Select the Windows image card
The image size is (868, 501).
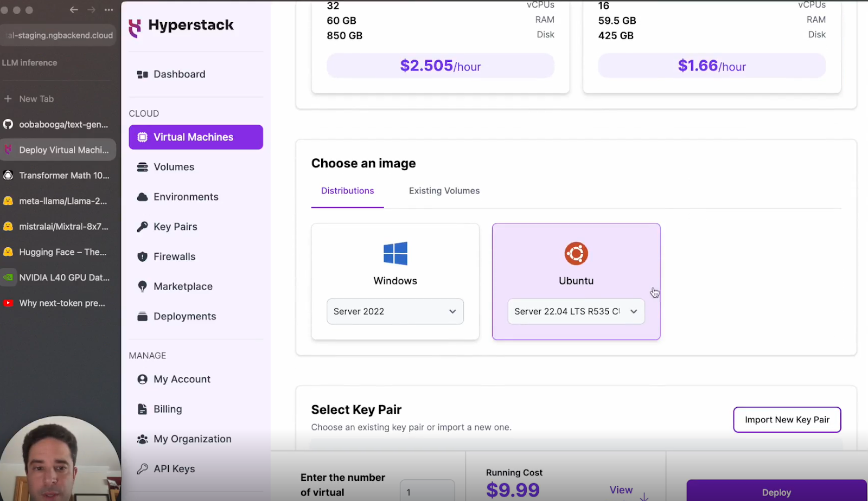pos(395,281)
